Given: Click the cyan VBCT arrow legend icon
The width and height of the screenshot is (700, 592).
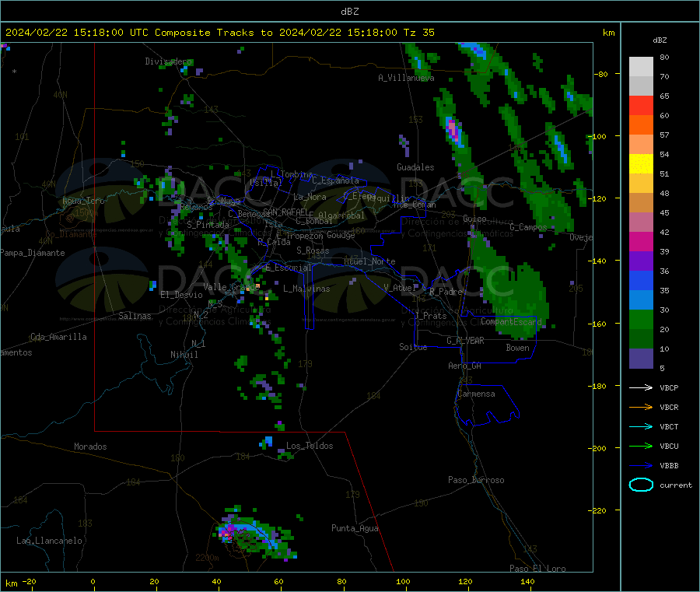Looking at the screenshot, I should [641, 427].
